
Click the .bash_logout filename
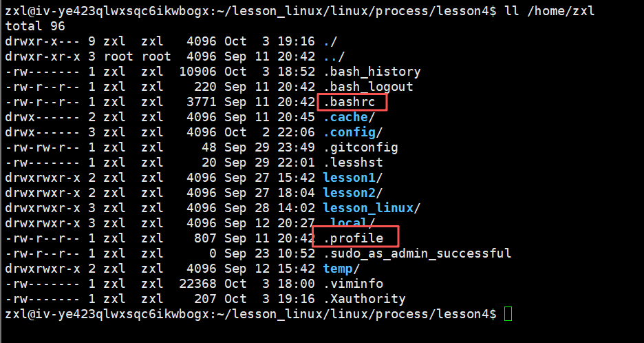click(x=367, y=87)
